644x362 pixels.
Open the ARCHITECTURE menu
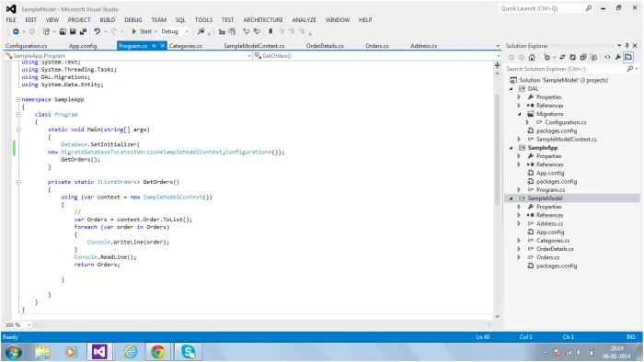click(x=263, y=19)
